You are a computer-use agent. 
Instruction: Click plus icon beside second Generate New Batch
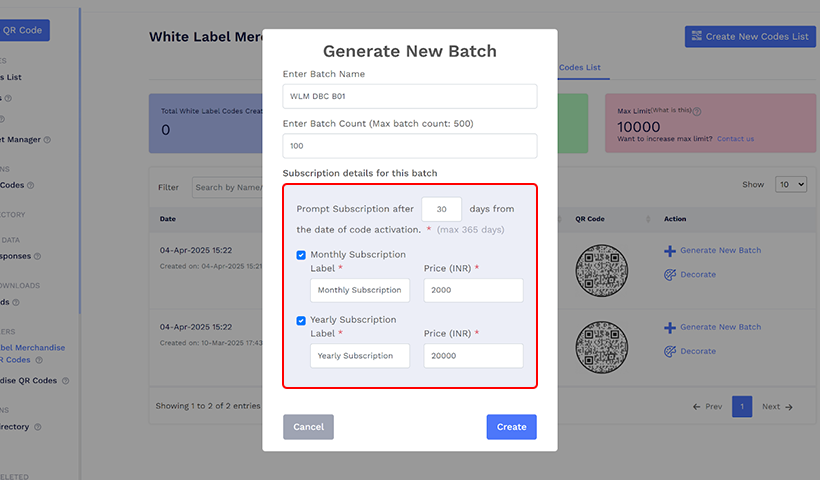[x=670, y=327]
